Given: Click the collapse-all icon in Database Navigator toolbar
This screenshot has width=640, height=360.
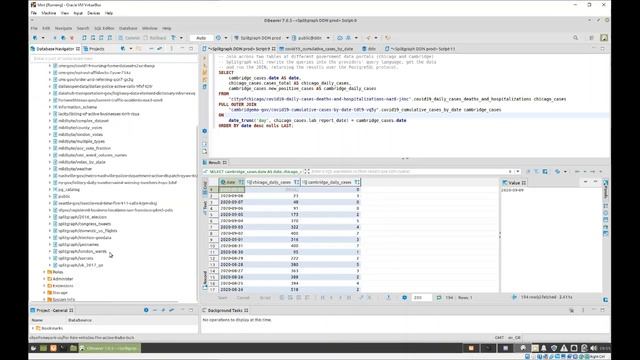Looking at the screenshot, I should pyautogui.click(x=151, y=49).
